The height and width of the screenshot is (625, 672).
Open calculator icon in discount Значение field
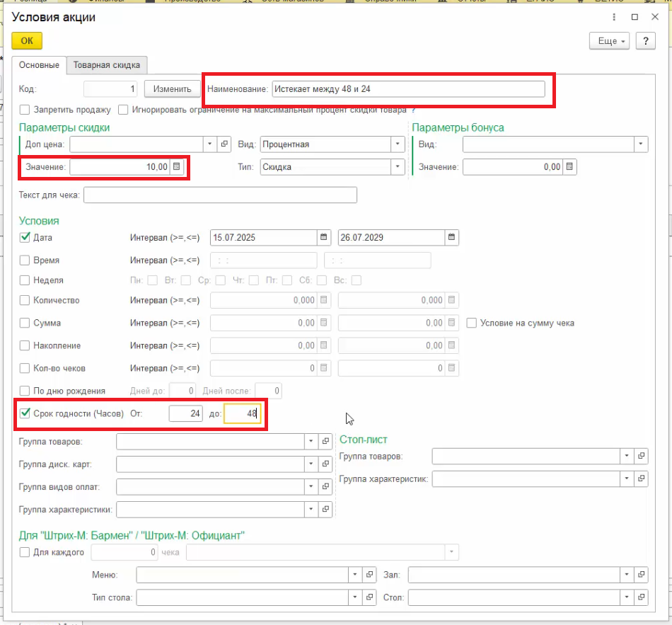(177, 167)
